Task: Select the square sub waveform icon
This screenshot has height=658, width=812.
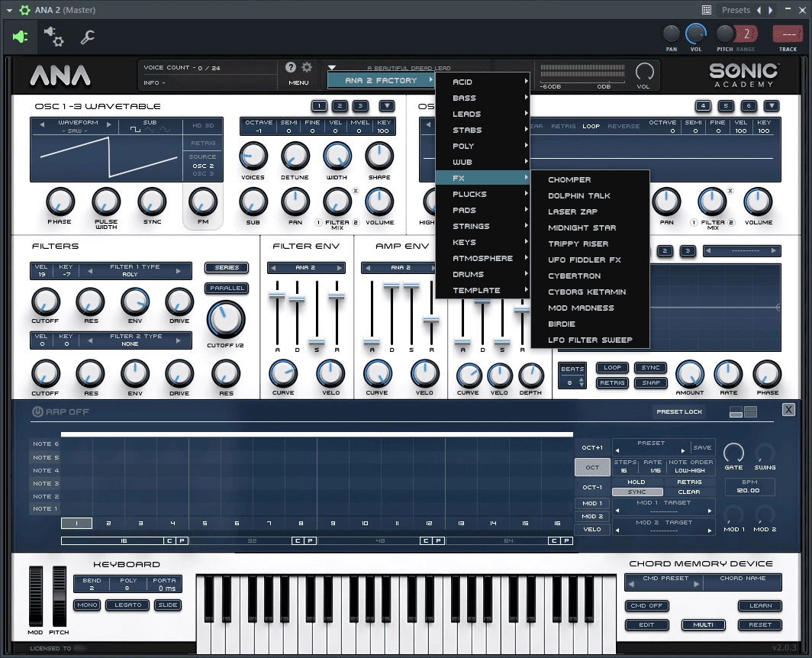Action: (x=135, y=130)
